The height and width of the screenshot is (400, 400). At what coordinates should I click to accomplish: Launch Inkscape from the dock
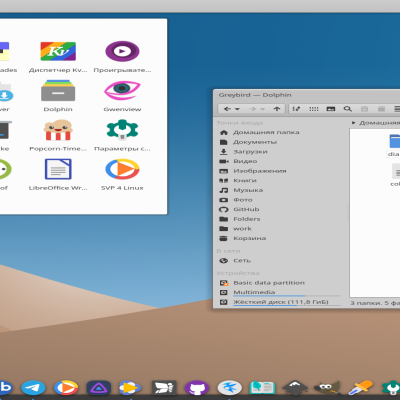pos(295,388)
